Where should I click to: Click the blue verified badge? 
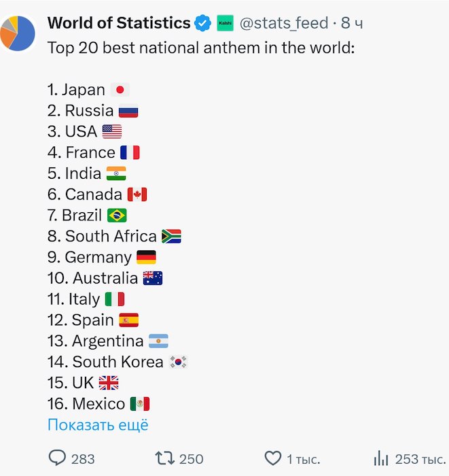pyautogui.click(x=202, y=24)
